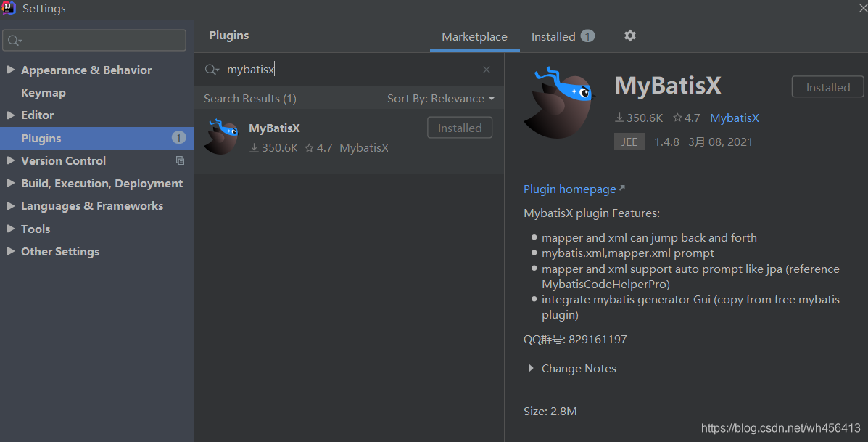
Task: Select Keymap in settings tree
Action: point(44,92)
